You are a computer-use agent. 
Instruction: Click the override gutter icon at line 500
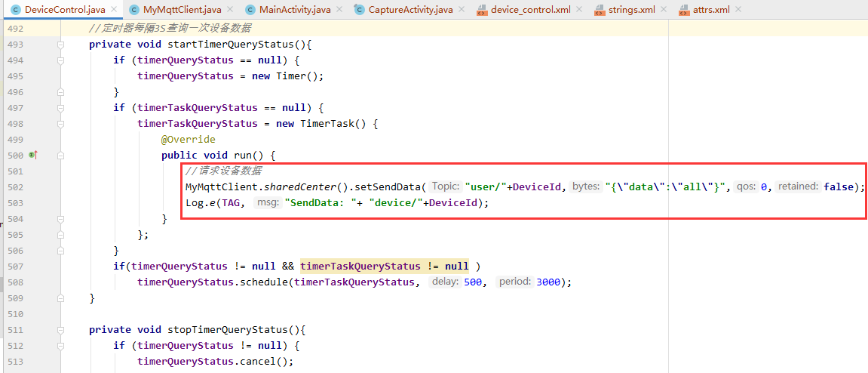tap(32, 156)
